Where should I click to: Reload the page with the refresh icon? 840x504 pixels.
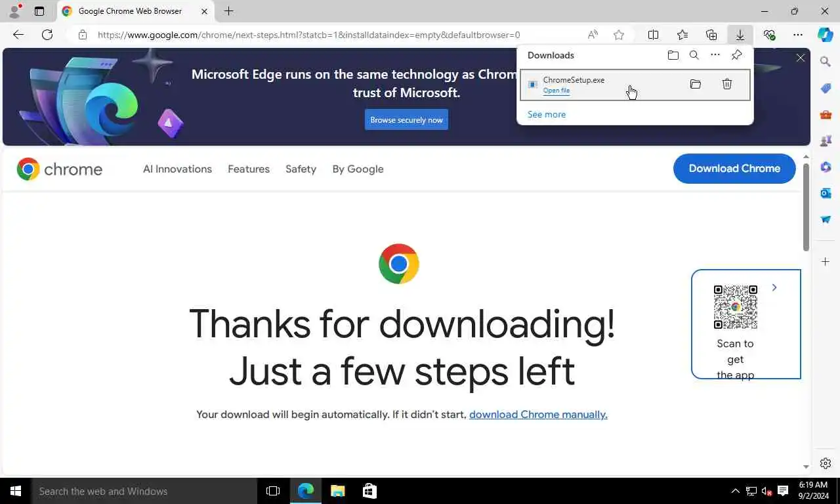(47, 35)
